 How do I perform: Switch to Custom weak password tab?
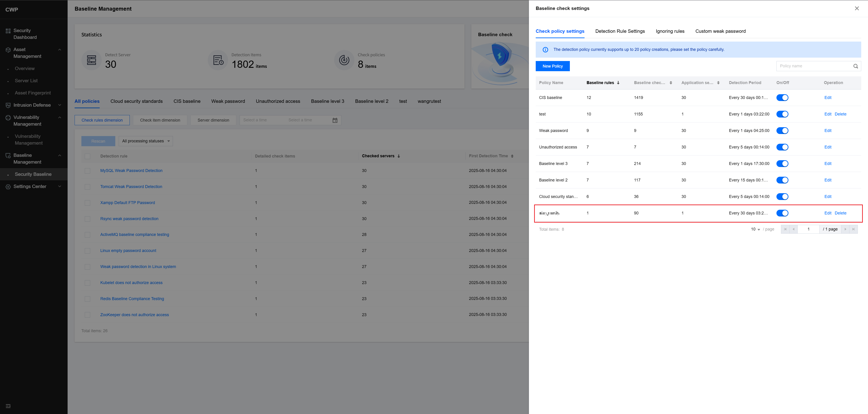pos(720,31)
